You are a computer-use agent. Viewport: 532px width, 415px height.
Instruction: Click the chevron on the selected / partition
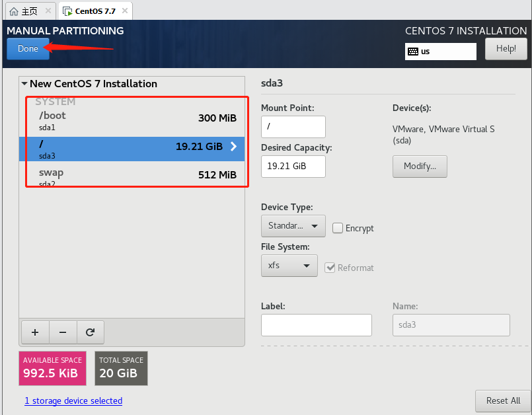(233, 146)
